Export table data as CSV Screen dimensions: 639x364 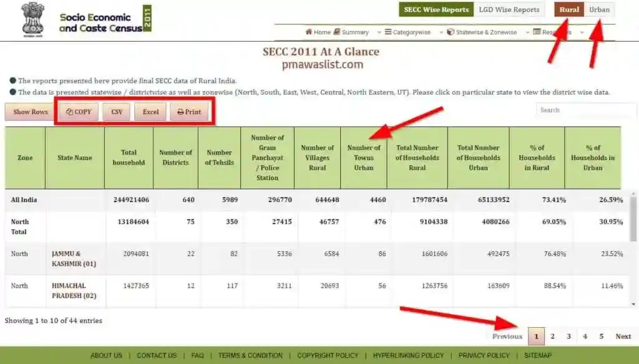[x=118, y=111]
